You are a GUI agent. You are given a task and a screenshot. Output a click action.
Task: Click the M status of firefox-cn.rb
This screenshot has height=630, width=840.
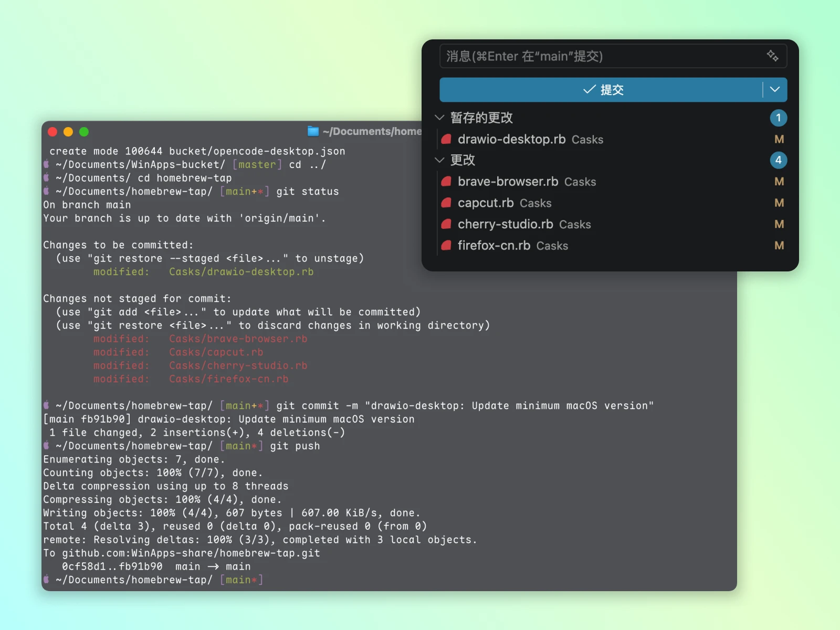779,246
